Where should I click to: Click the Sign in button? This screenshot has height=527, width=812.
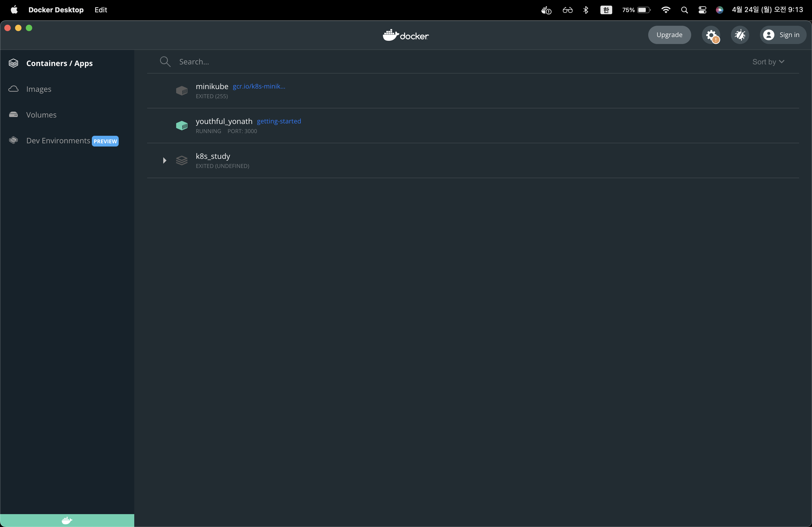pos(783,35)
